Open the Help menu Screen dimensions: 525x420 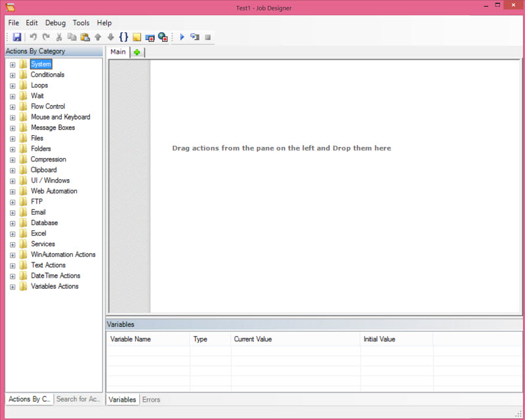pyautogui.click(x=104, y=23)
